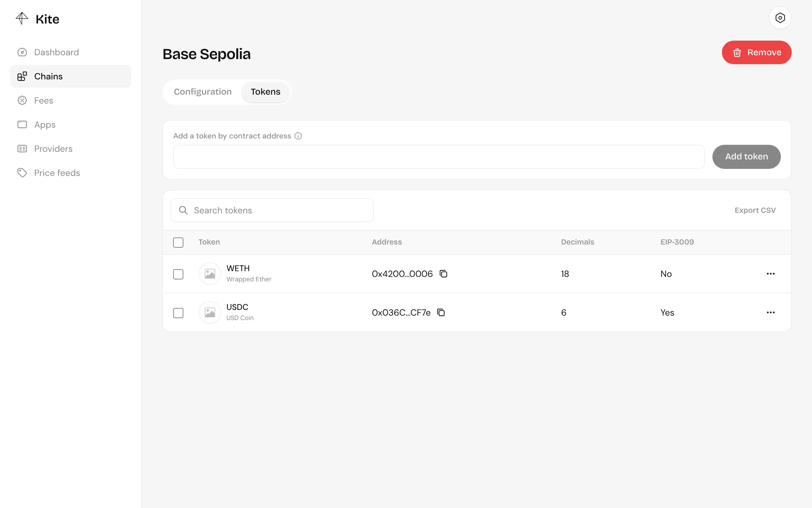The image size is (812, 508).
Task: Click the Apps window icon
Action: (22, 125)
